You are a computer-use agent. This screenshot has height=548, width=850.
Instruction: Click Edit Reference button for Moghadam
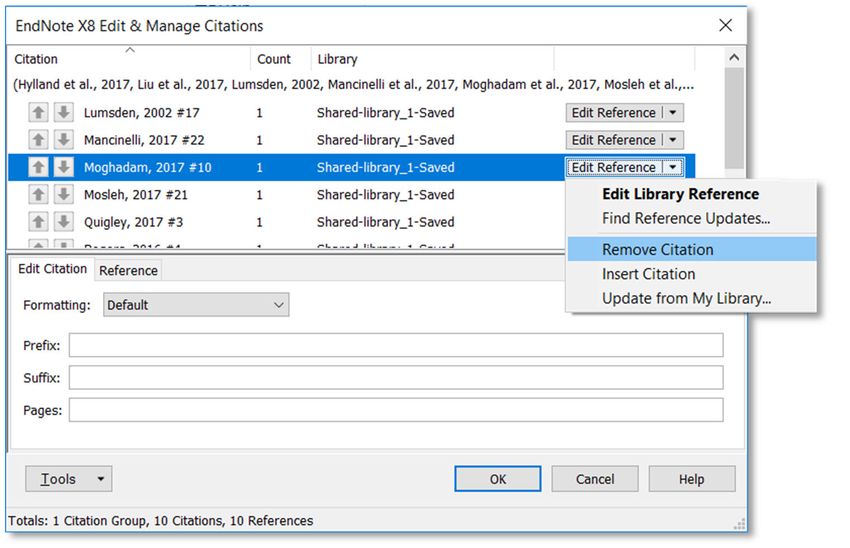pyautogui.click(x=614, y=167)
